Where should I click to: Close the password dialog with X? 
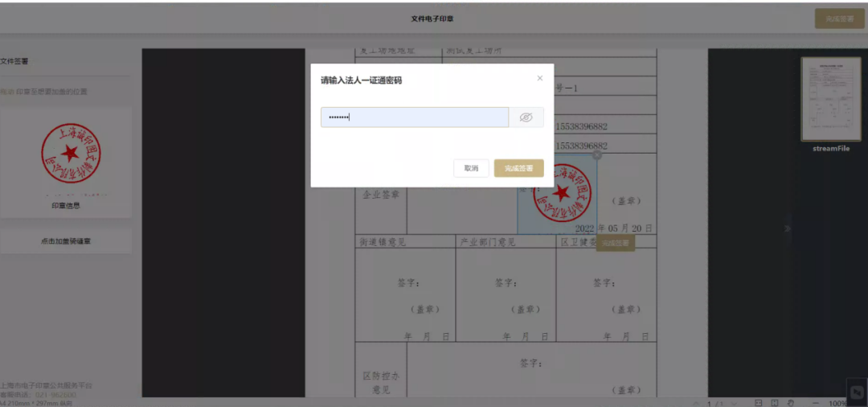click(x=539, y=78)
